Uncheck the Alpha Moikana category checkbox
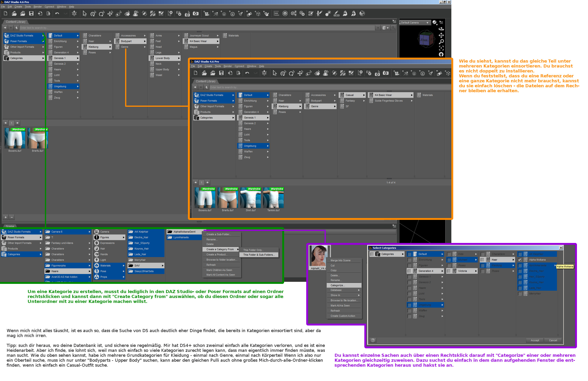Screen dimensions: 588x381 520,260
